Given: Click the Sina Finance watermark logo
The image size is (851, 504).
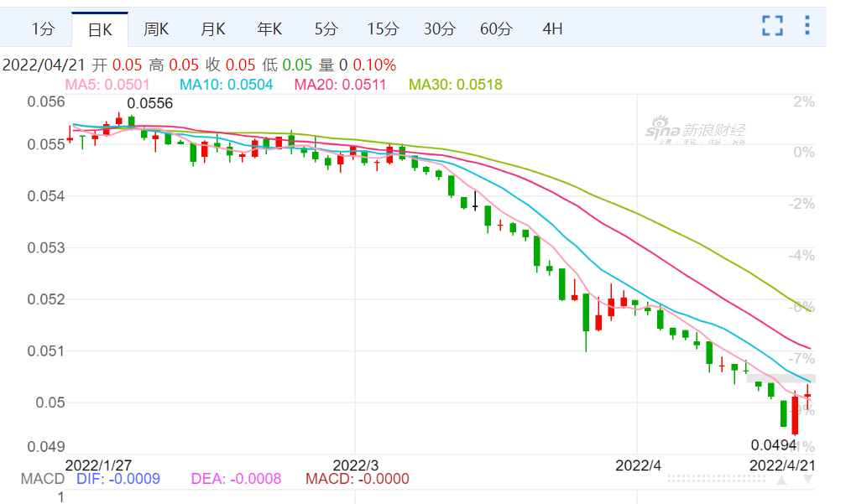Looking at the screenshot, I should 695,132.
